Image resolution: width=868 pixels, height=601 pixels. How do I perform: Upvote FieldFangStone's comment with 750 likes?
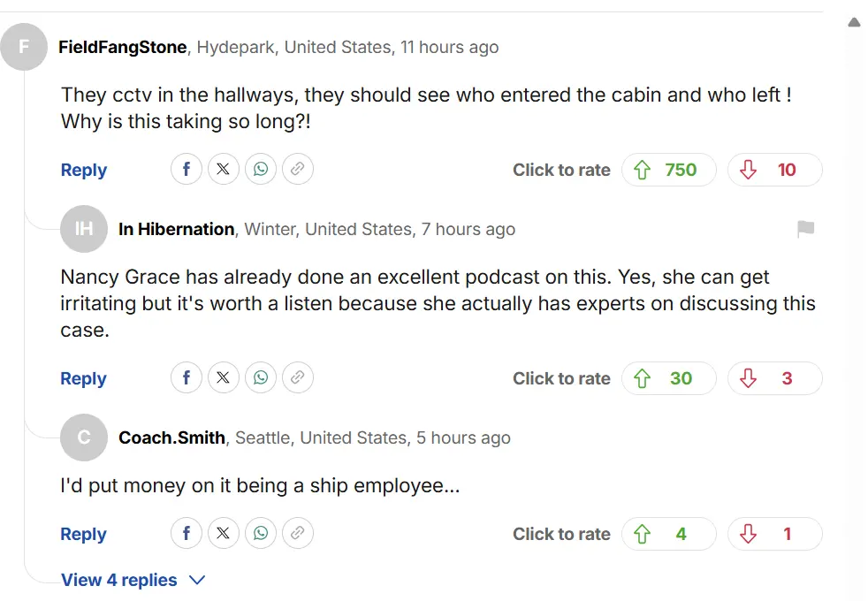coord(668,170)
